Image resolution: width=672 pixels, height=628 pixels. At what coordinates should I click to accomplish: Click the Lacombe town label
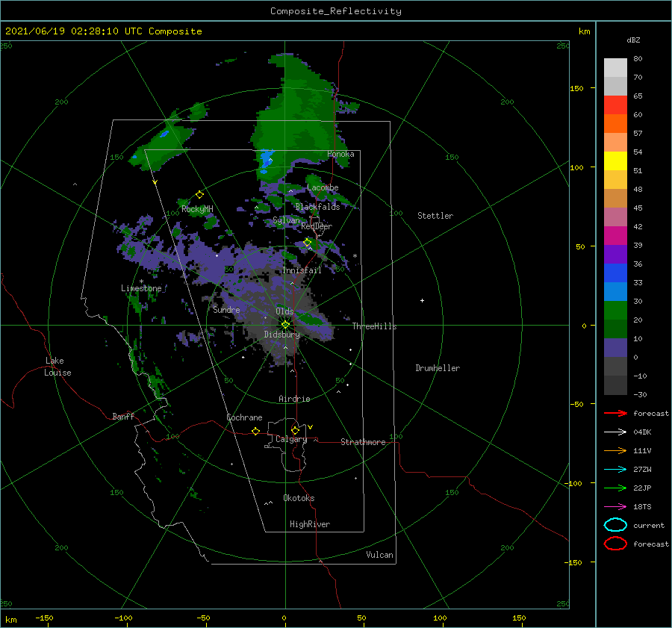click(323, 187)
